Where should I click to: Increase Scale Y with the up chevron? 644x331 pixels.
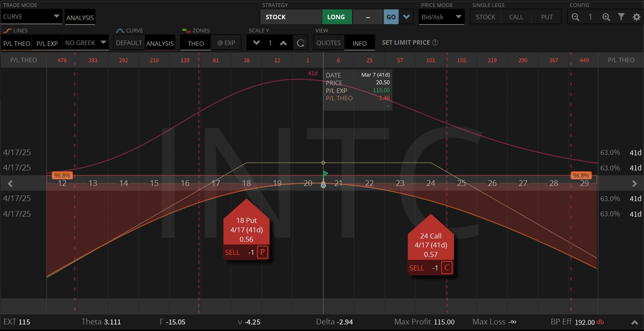(x=283, y=43)
